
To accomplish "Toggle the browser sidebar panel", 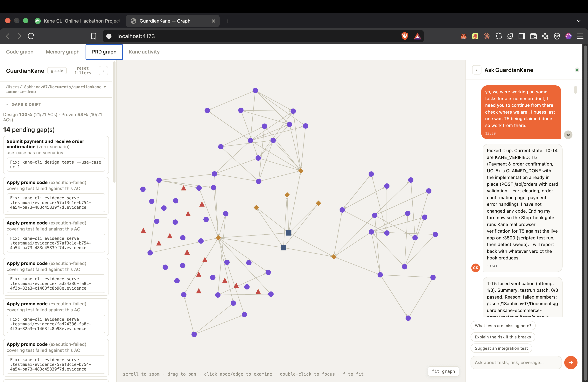I will (522, 36).
